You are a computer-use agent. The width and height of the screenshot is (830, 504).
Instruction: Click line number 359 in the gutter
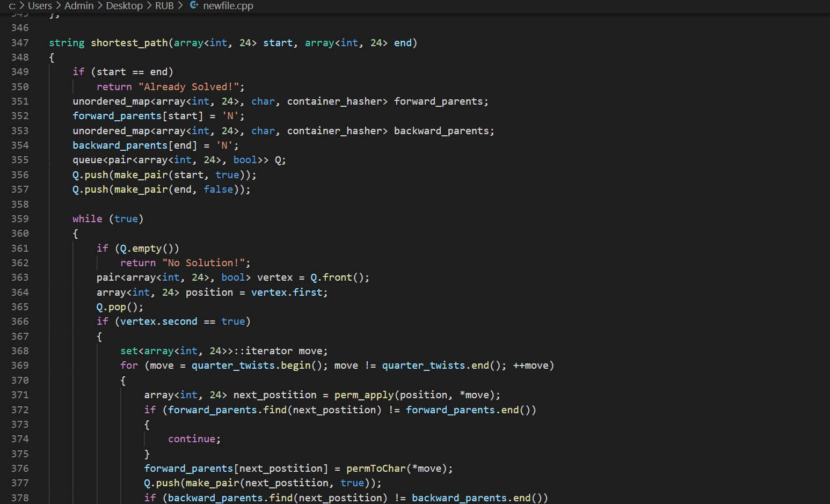(20, 219)
